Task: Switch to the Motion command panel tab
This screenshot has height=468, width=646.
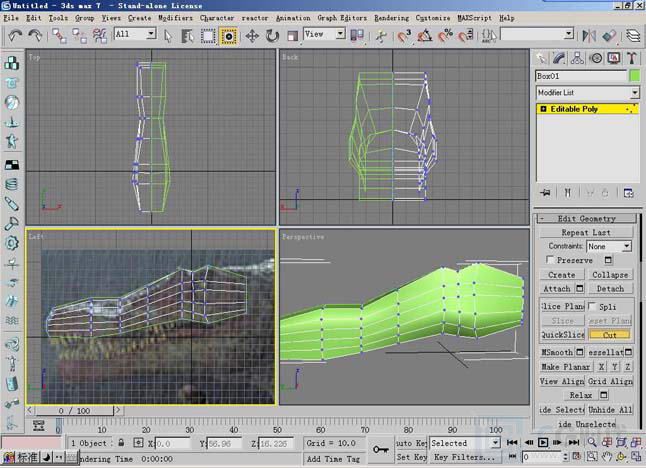Action: pyautogui.click(x=596, y=58)
